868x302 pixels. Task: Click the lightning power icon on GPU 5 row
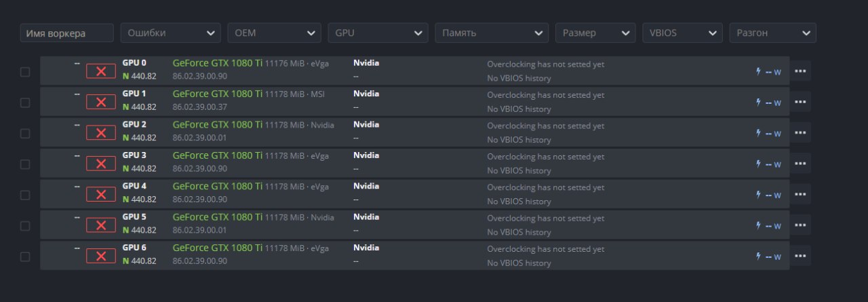[759, 225]
